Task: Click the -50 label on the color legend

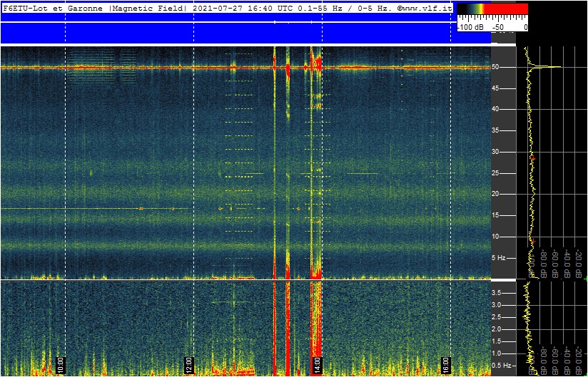Action: point(498,27)
